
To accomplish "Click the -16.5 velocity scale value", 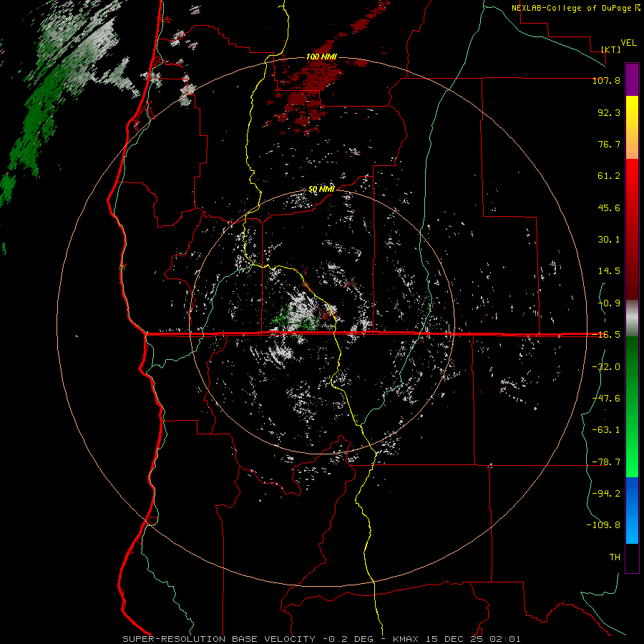I will [606, 335].
